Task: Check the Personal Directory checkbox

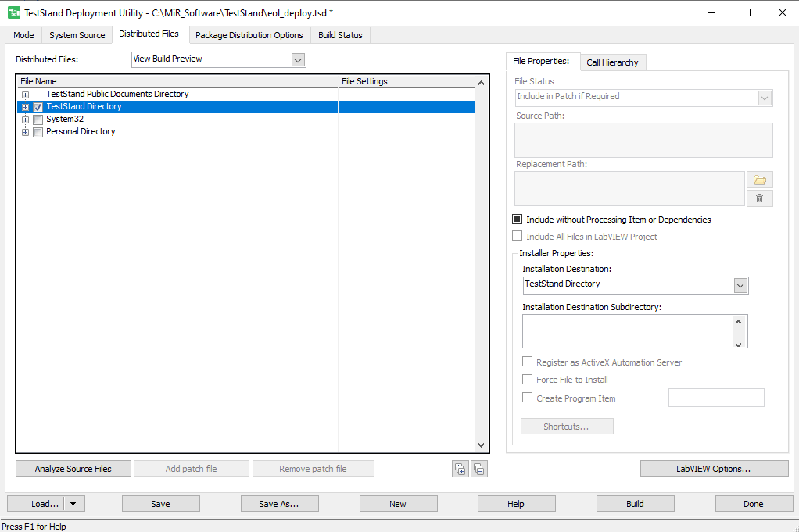Action: (x=38, y=132)
